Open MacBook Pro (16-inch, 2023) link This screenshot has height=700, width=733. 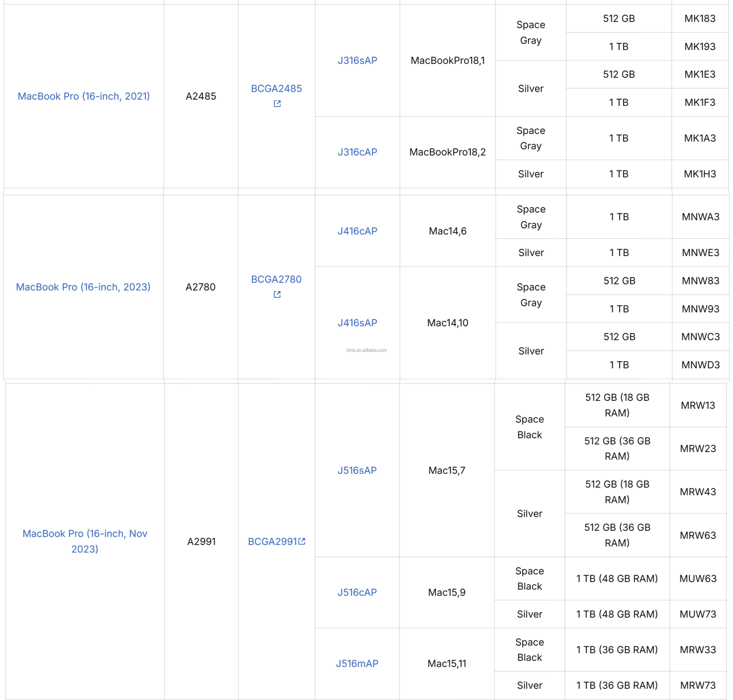tap(83, 287)
